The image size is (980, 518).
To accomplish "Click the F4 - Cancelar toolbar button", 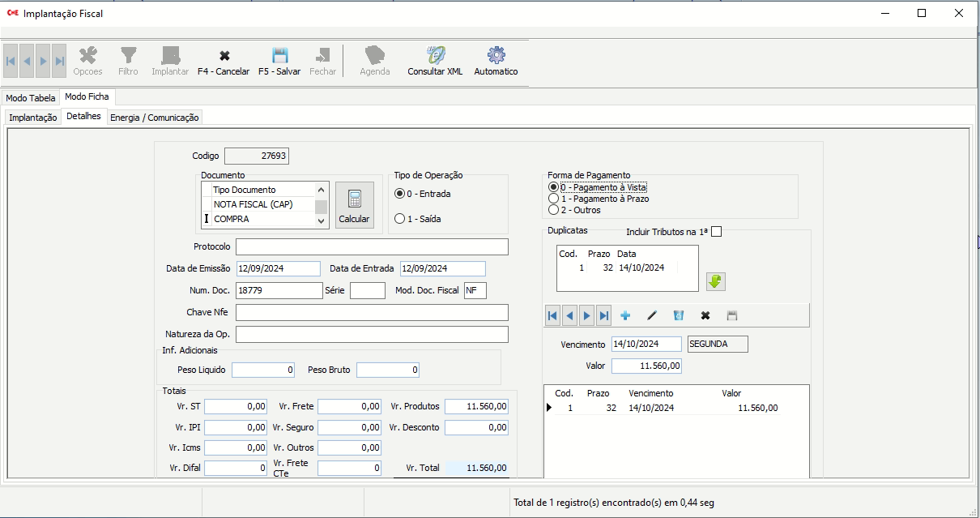I will (224, 62).
